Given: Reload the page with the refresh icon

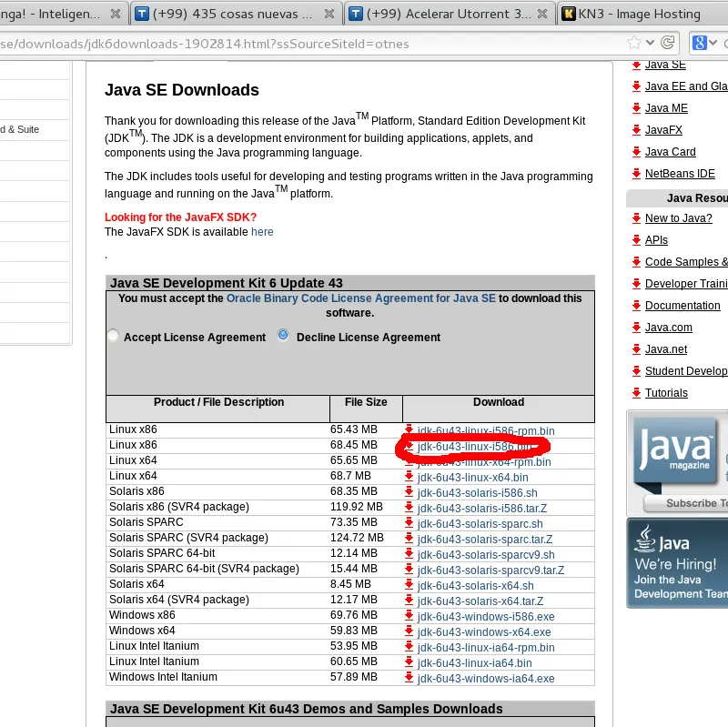Looking at the screenshot, I should pyautogui.click(x=668, y=43).
